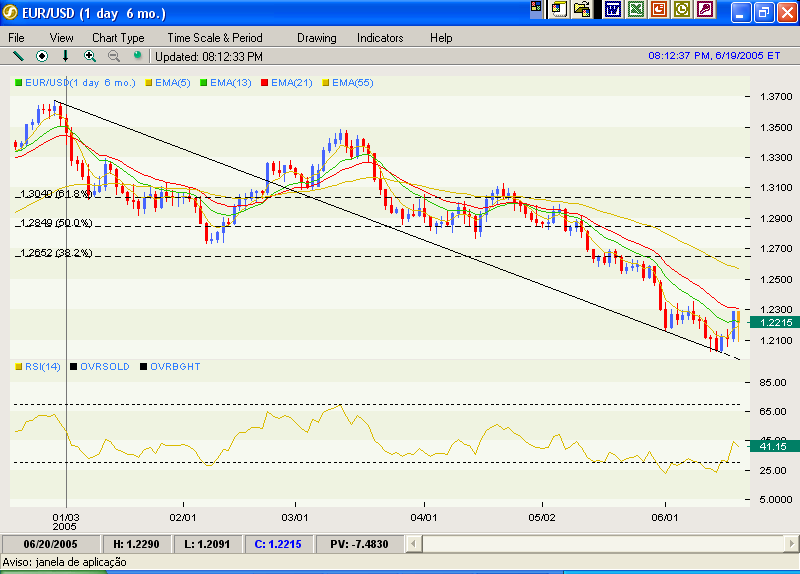Click the EUR/USD(1 day 6 mo.) legend label
This screenshot has height=574, width=800.
[80, 83]
